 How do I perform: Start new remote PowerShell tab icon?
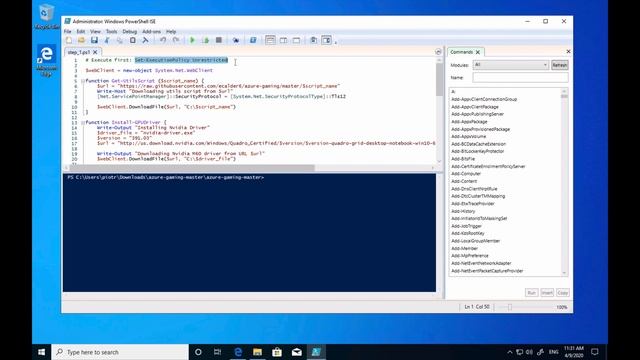point(236,40)
